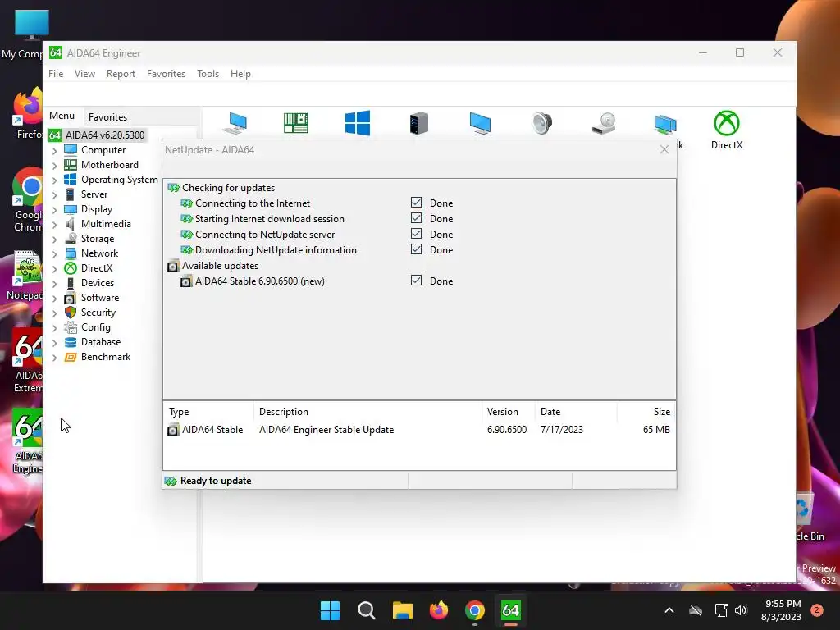The width and height of the screenshot is (840, 630).
Task: Expand the Network tree node
Action: (x=55, y=254)
